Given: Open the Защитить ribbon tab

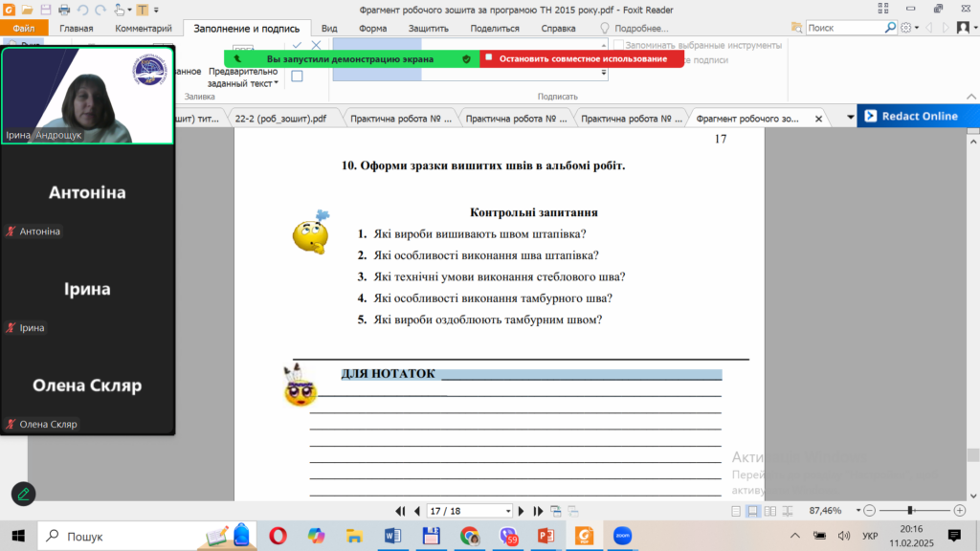Looking at the screenshot, I should [x=428, y=28].
